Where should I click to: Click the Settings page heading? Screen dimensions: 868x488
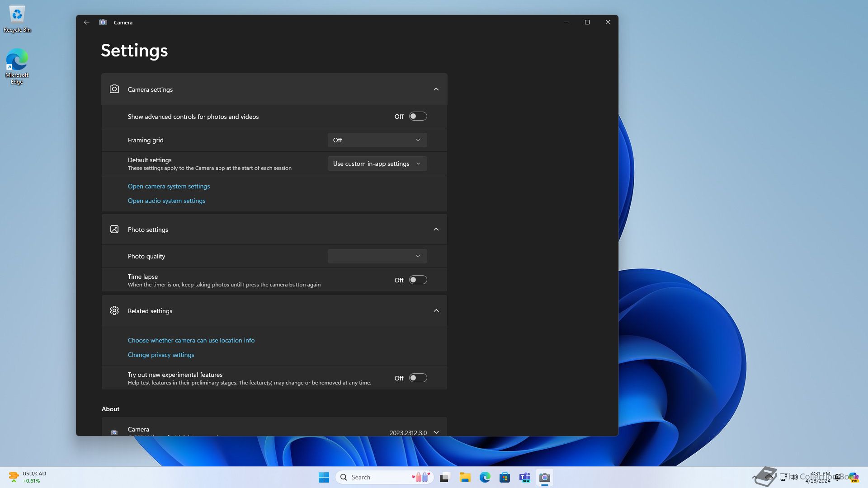tap(134, 50)
